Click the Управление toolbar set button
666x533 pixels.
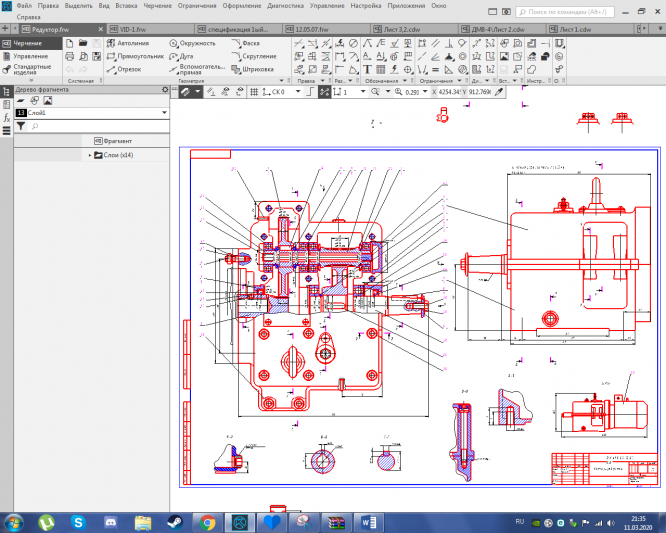[28, 57]
